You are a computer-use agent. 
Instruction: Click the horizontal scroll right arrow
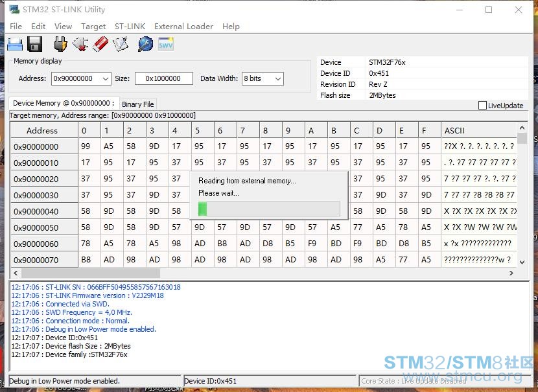(x=511, y=273)
